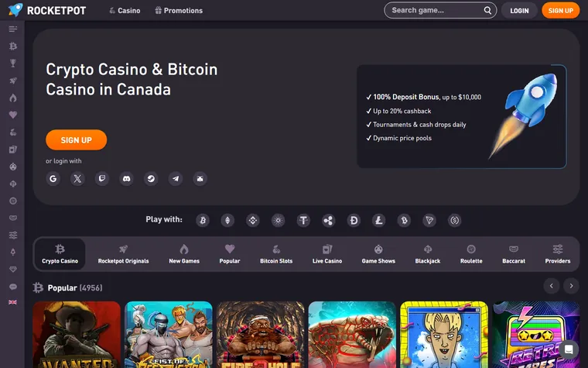Click the heart icon in the left sidebar
The width and height of the screenshot is (588, 368).
point(12,115)
